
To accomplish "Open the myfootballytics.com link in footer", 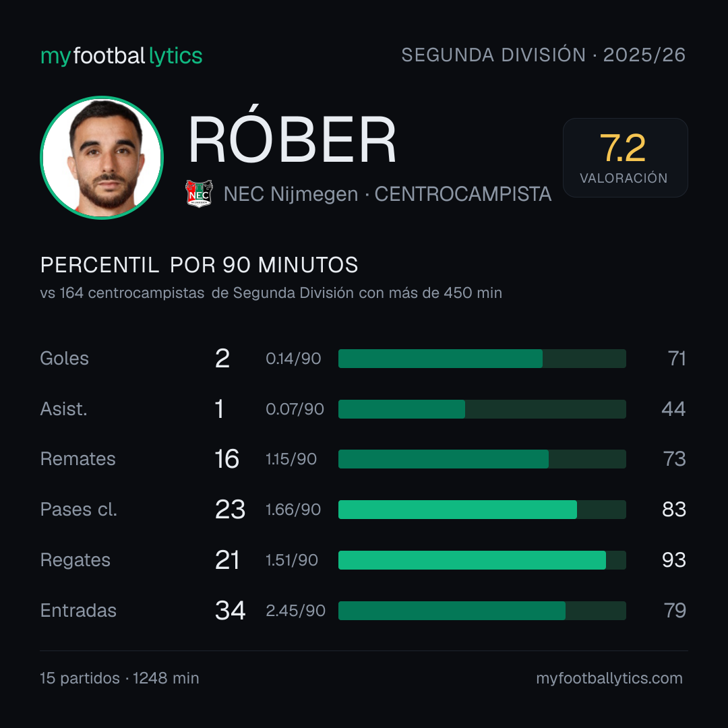I will click(x=609, y=678).
